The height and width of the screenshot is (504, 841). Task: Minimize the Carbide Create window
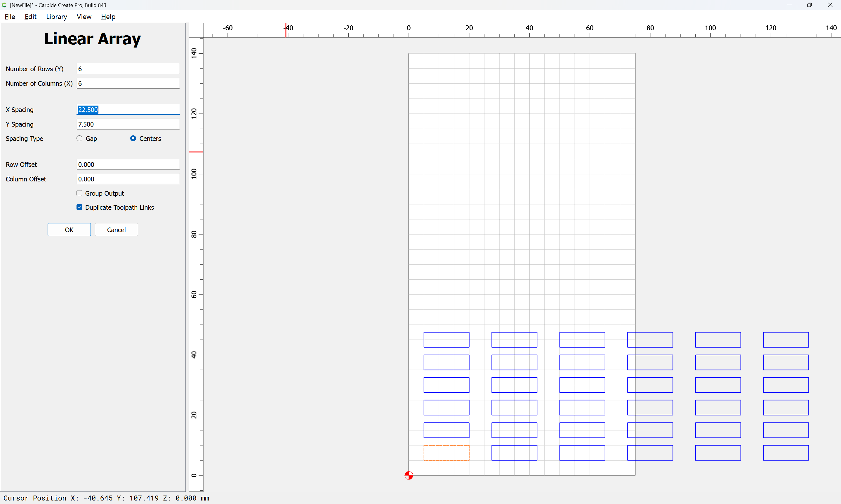coord(789,5)
